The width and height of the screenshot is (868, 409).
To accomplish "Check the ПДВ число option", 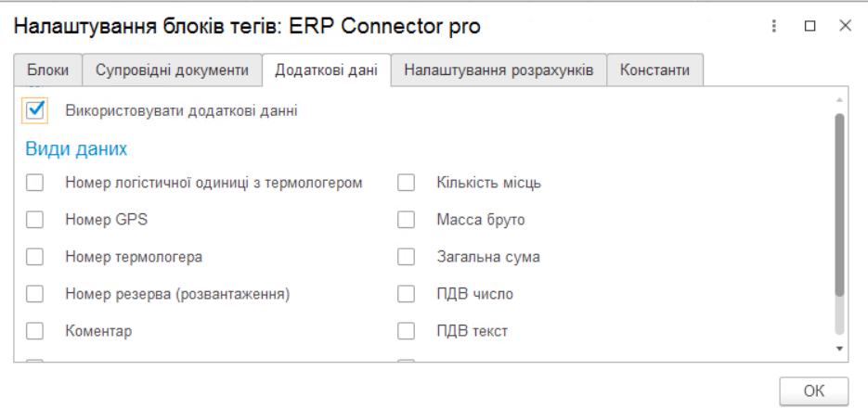I will [x=406, y=294].
